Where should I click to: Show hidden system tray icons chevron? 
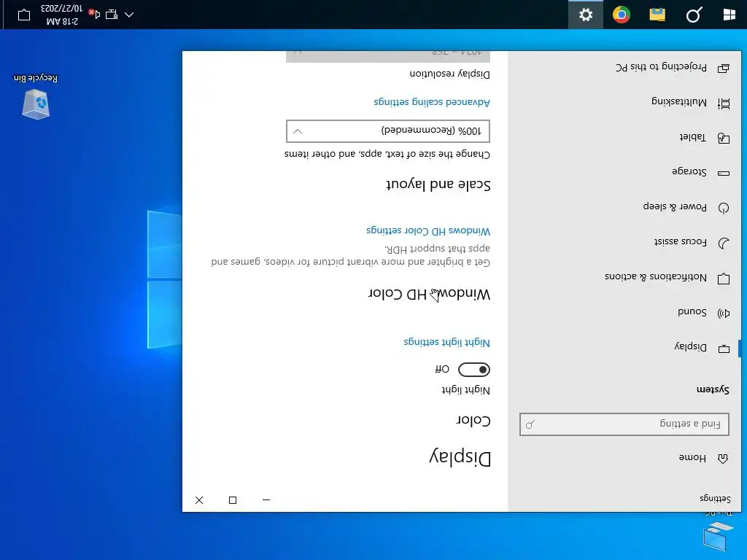(x=129, y=15)
